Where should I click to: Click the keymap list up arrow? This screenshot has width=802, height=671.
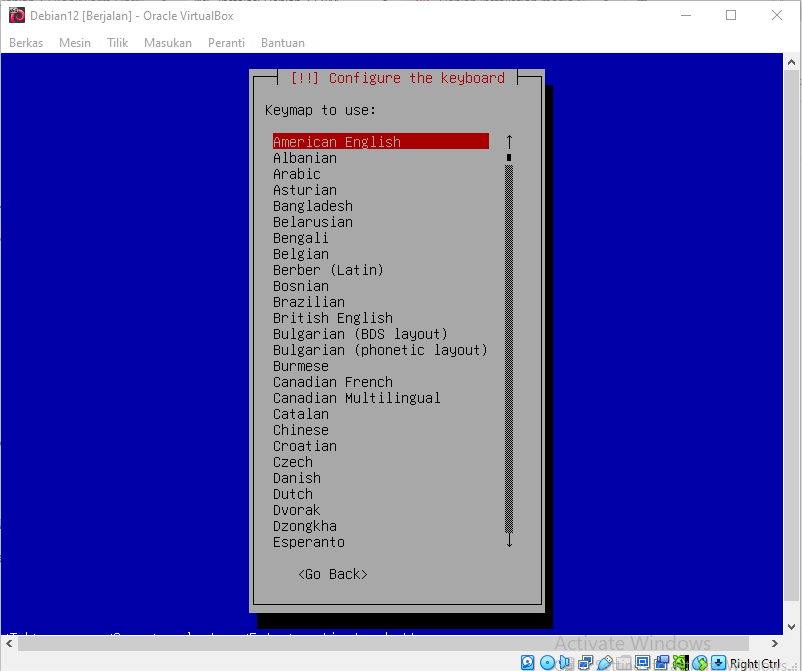pos(509,141)
